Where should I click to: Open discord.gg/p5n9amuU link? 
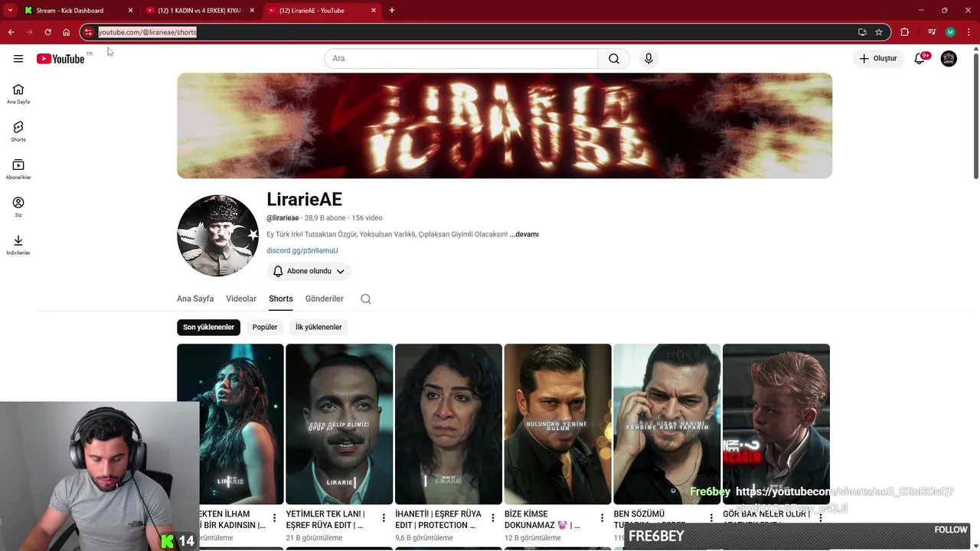[x=302, y=250]
